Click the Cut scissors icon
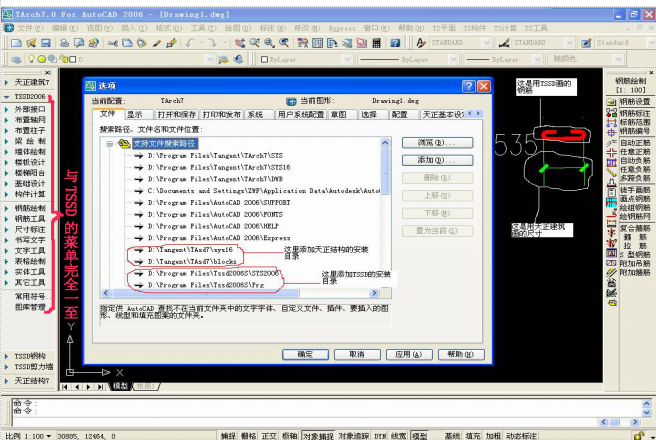Screen dimensions: 656x440 click(112, 43)
